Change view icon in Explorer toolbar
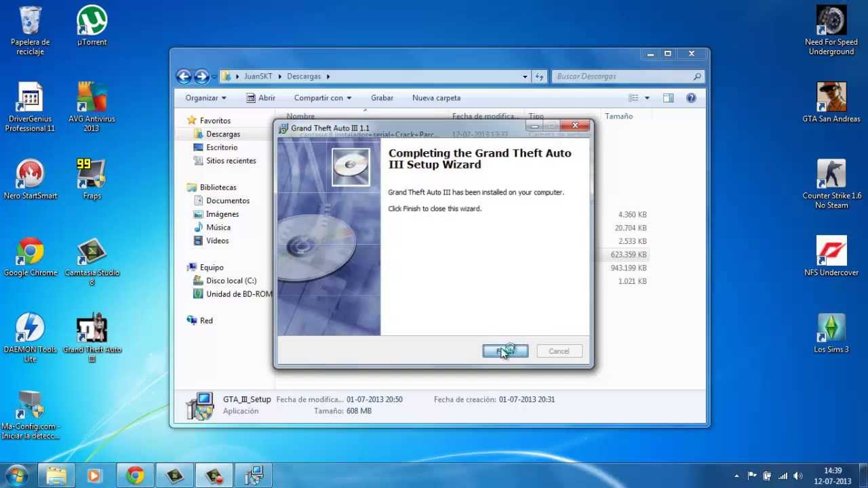 (633, 98)
